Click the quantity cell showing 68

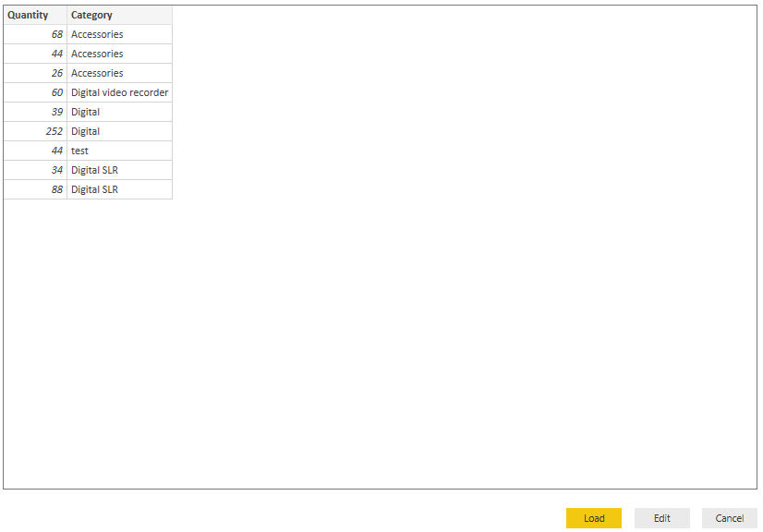[x=35, y=34]
